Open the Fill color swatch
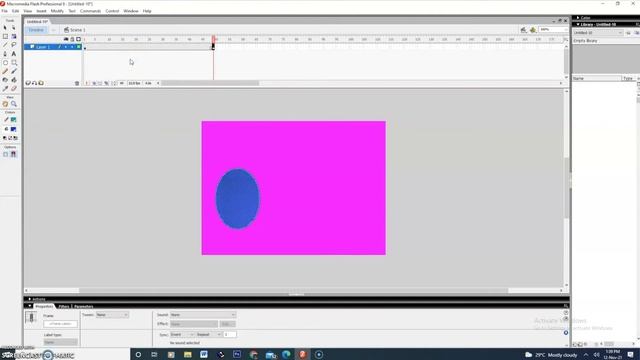Screen dimensions: 640x360 (x=13, y=129)
